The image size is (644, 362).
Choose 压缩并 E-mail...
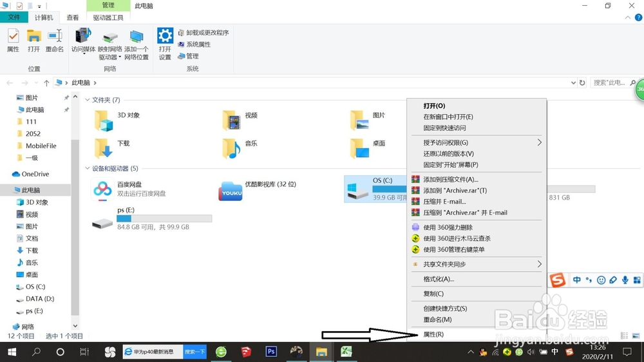click(477, 202)
